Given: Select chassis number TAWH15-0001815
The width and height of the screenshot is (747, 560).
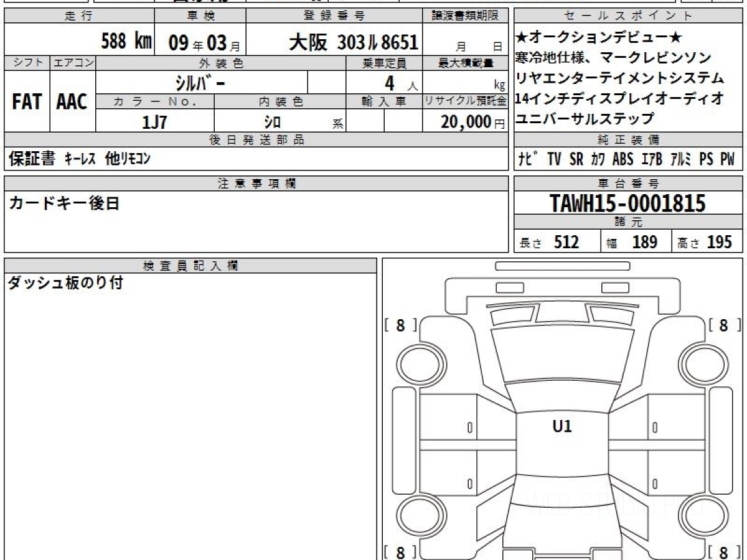Looking at the screenshot, I should coord(628,203).
